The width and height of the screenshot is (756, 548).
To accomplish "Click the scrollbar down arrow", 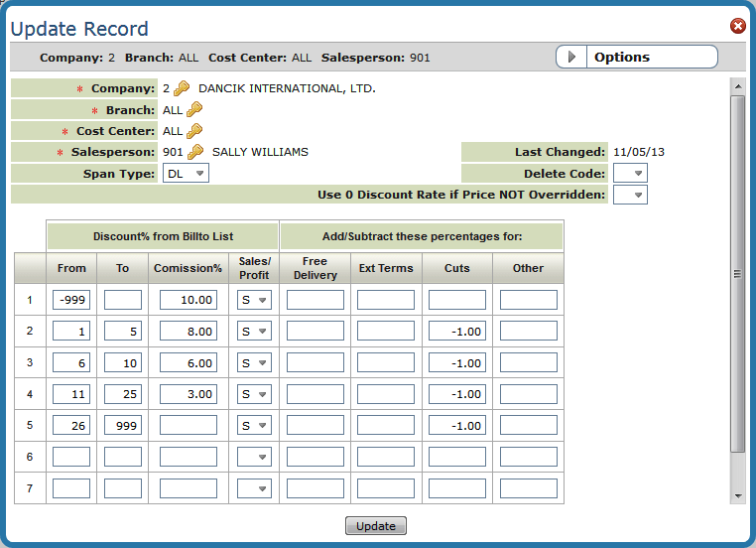I will (x=737, y=493).
